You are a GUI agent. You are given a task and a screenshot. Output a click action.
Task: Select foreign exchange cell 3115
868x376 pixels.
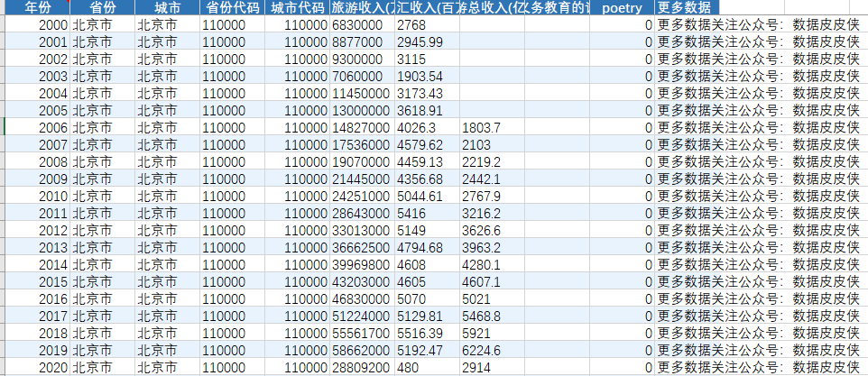pos(427,60)
